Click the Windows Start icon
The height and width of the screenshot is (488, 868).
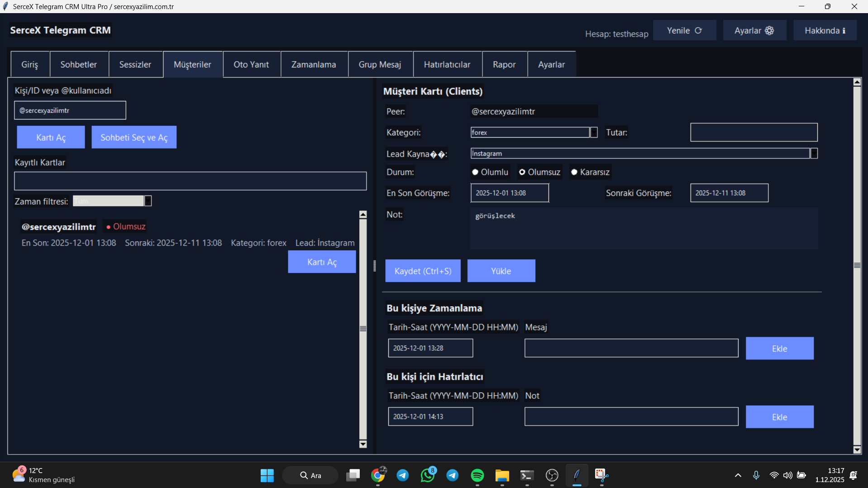pos(267,475)
